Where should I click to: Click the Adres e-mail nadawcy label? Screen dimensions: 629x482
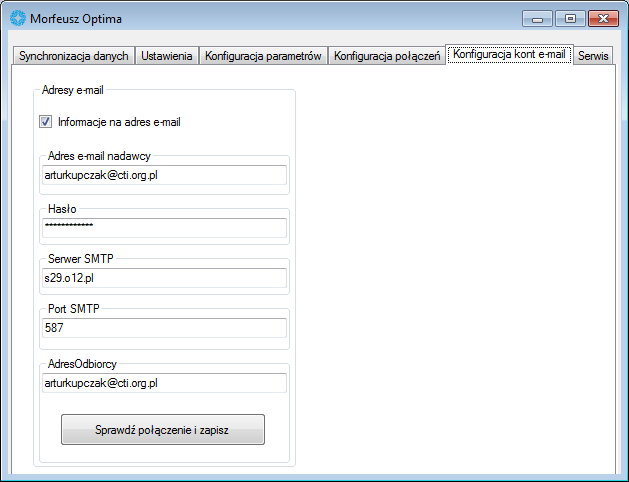99,156
